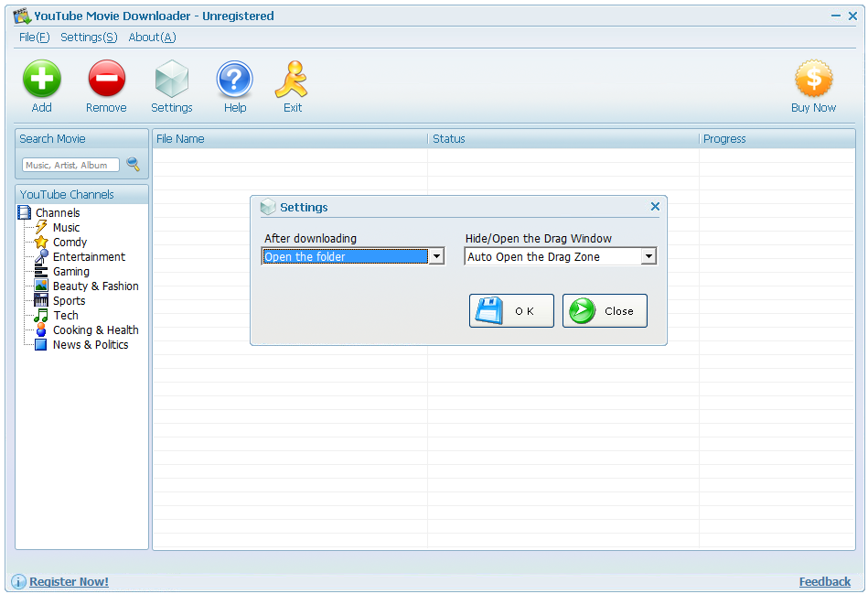Click the File Name column header
Viewport: 868px width, 594px height.
pyautogui.click(x=290, y=138)
